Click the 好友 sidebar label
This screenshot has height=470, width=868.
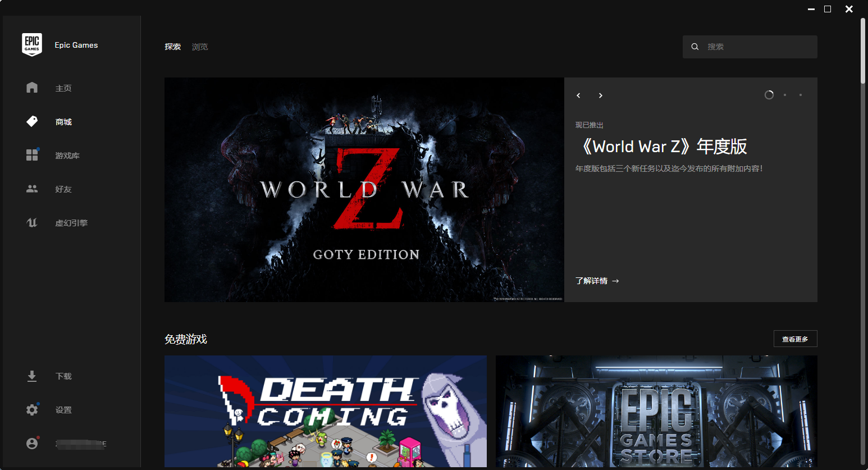click(63, 189)
